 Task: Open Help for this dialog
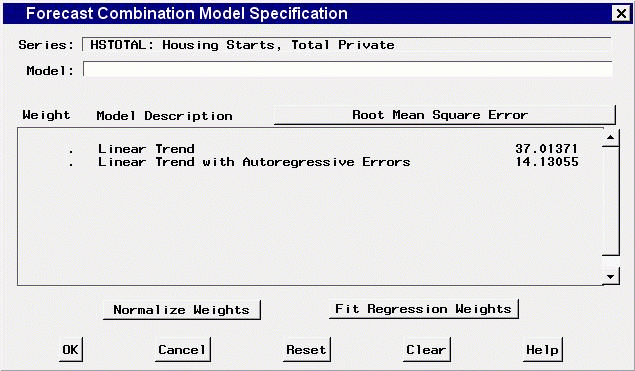coord(542,349)
